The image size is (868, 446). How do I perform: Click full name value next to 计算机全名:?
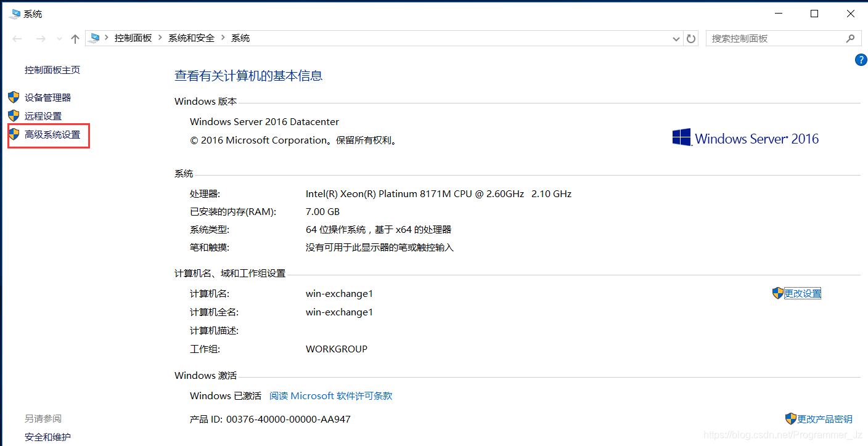(x=339, y=312)
